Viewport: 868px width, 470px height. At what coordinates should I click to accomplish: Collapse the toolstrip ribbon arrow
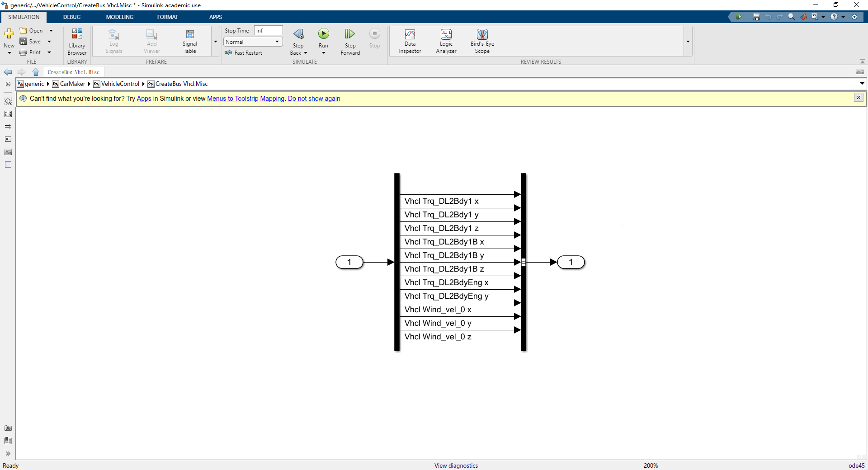(862, 61)
